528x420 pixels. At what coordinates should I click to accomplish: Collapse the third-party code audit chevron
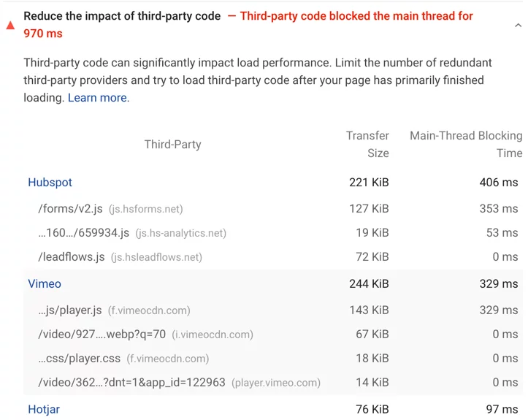pyautogui.click(x=518, y=26)
